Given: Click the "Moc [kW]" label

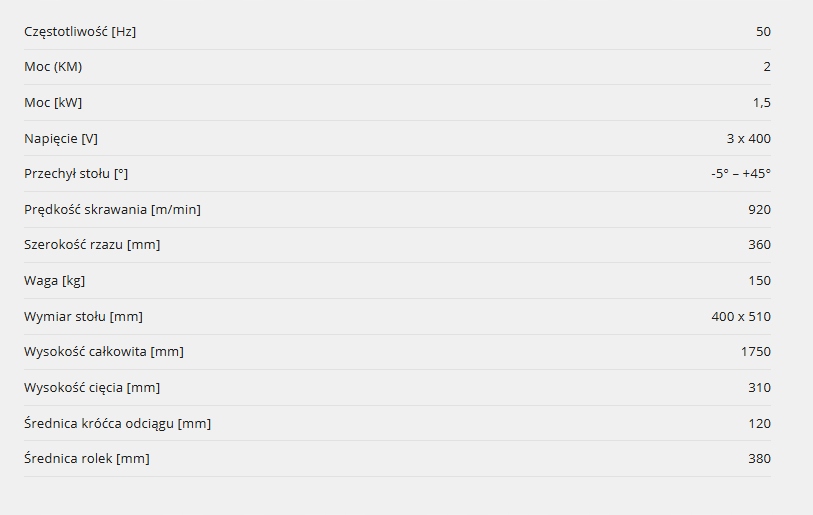Looking at the screenshot, I should point(53,102).
